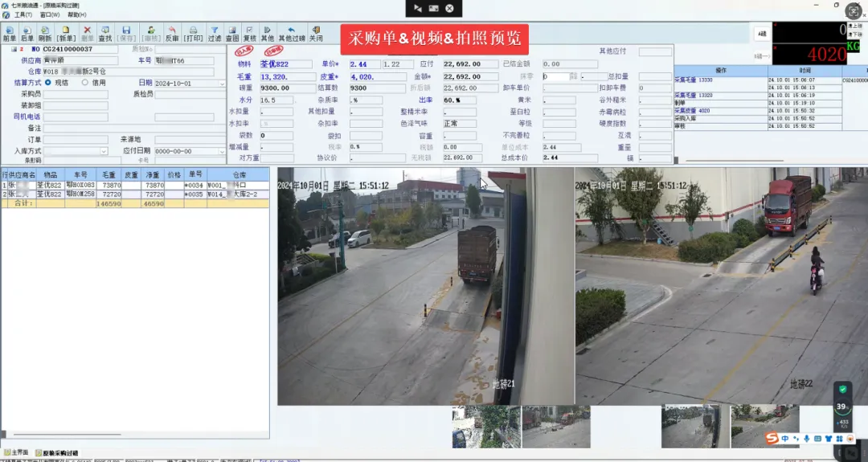
Task: Open the 过滤 filter tool
Action: click(215, 34)
